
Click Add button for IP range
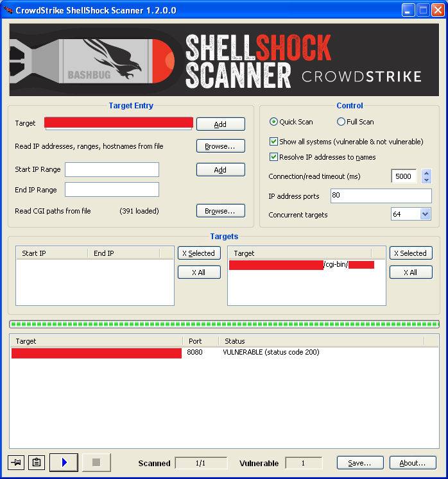click(x=221, y=169)
